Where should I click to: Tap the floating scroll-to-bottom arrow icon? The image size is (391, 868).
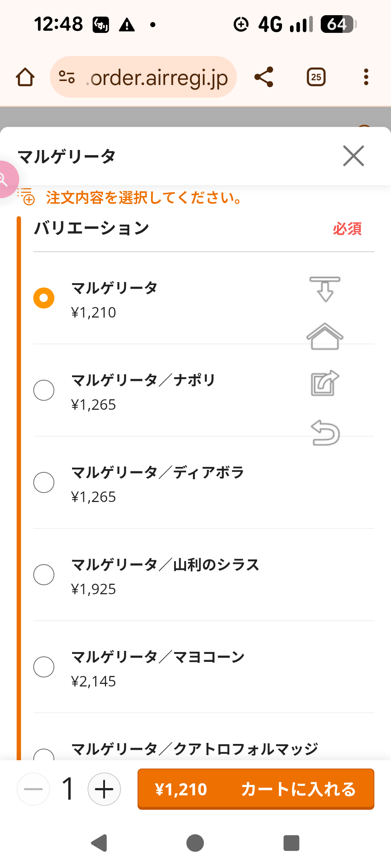(325, 289)
